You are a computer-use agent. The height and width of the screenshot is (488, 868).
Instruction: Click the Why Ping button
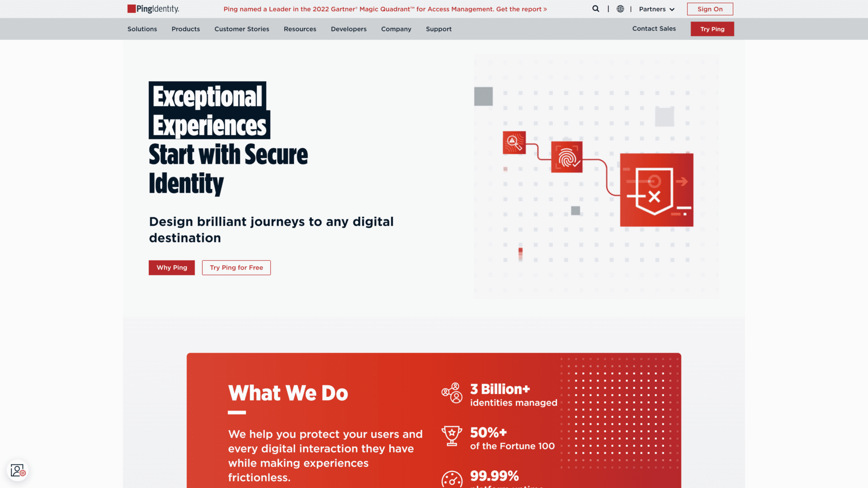[172, 267]
